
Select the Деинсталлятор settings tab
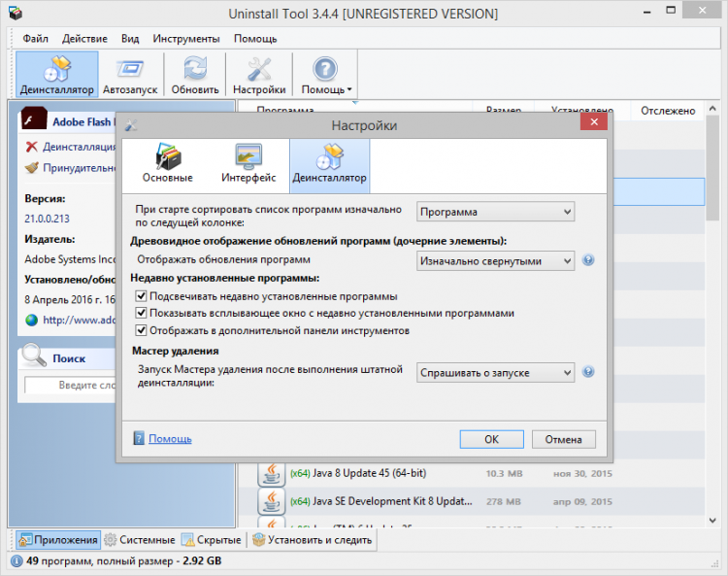[x=330, y=165]
